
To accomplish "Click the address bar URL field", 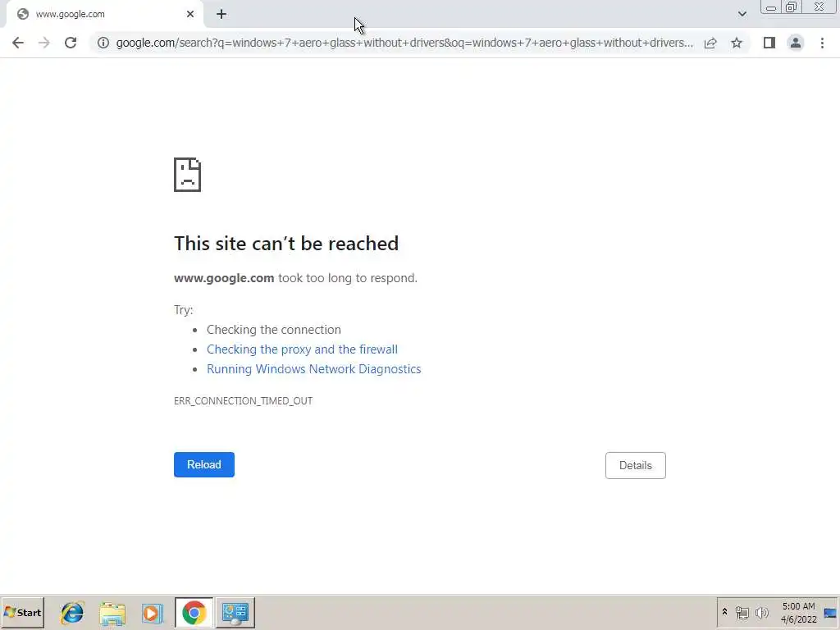I will click(404, 43).
